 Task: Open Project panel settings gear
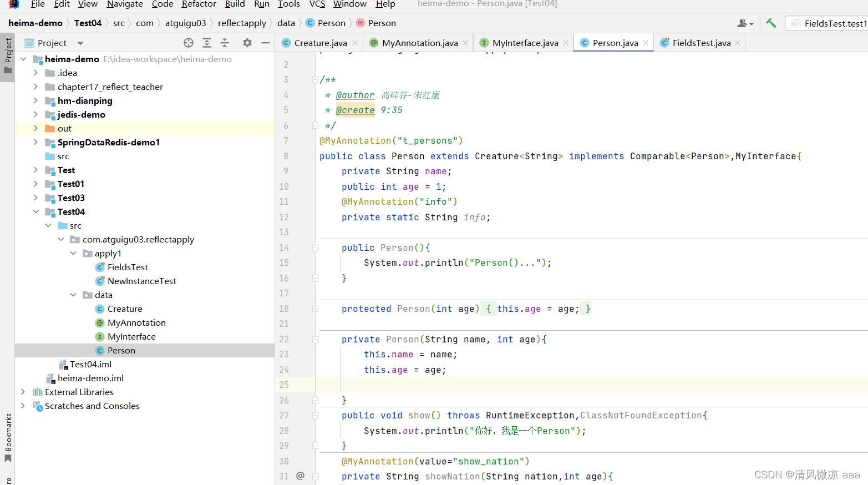click(247, 43)
